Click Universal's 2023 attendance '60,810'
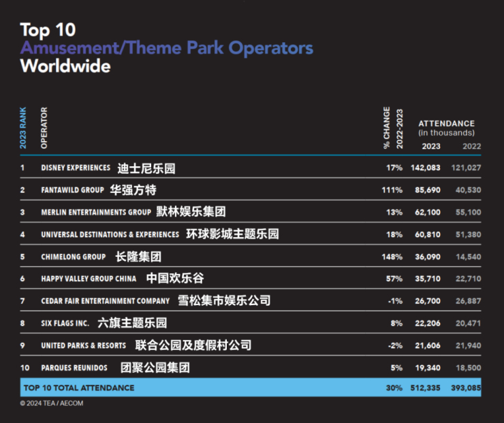Viewport: 504px width, 423px height. 428,234
